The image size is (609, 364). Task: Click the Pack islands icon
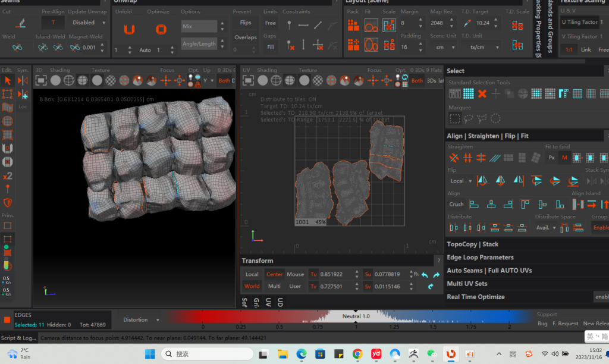click(x=353, y=26)
